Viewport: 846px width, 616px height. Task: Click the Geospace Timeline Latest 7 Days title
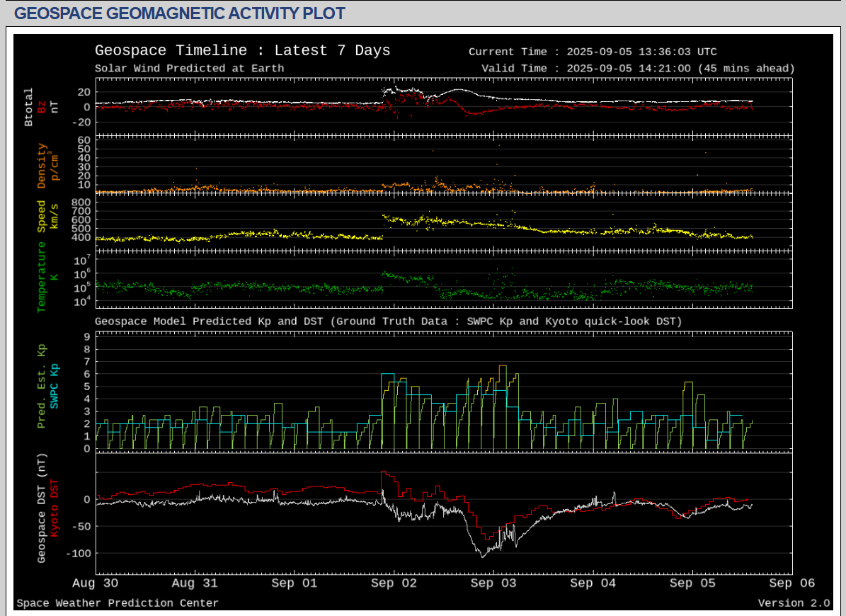tap(242, 50)
